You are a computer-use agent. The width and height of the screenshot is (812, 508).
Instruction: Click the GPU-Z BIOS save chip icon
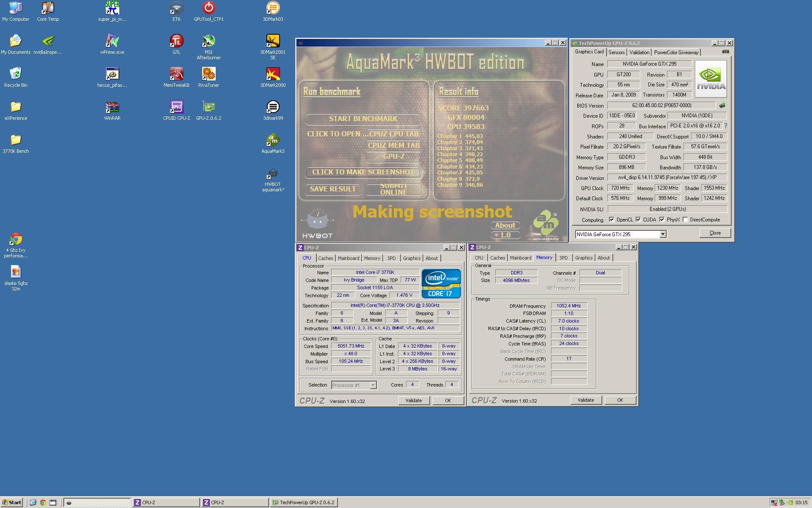click(722, 105)
